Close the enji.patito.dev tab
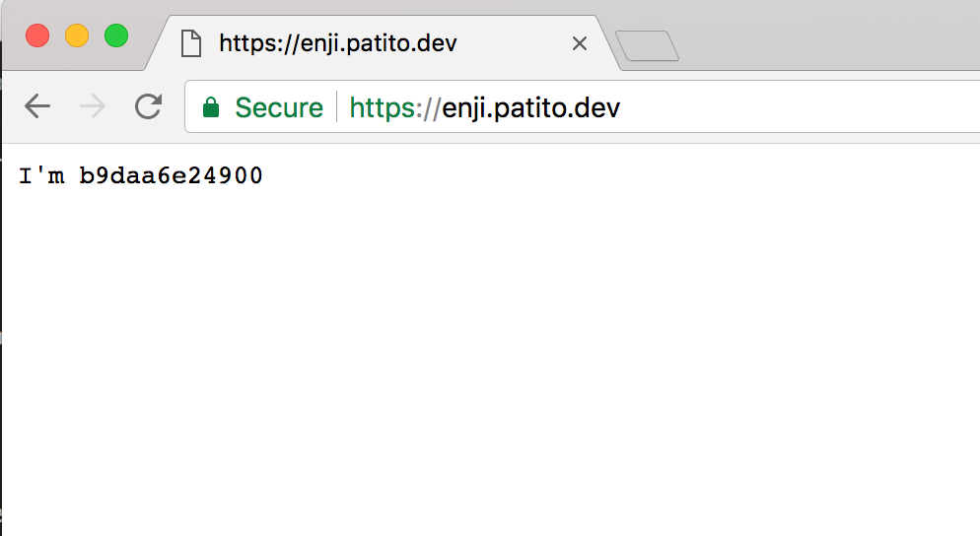980x536 pixels. 580,43
